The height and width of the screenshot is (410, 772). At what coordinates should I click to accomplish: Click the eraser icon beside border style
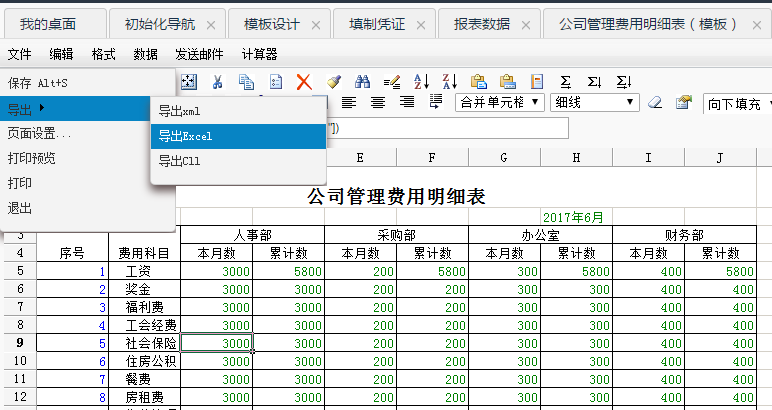(655, 103)
